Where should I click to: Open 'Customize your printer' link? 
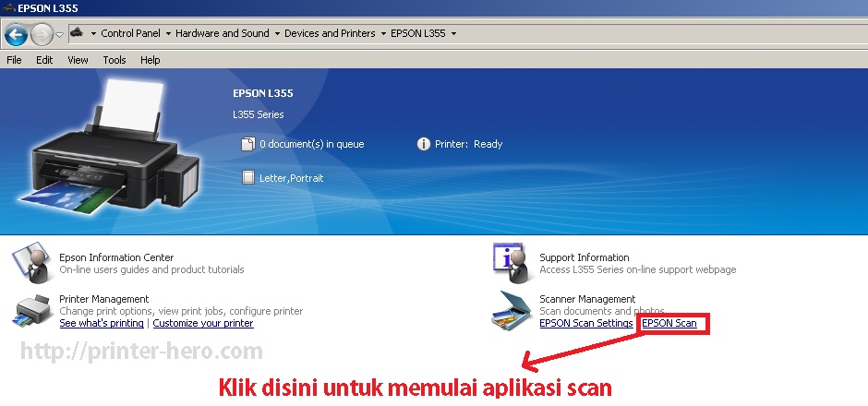click(x=203, y=323)
